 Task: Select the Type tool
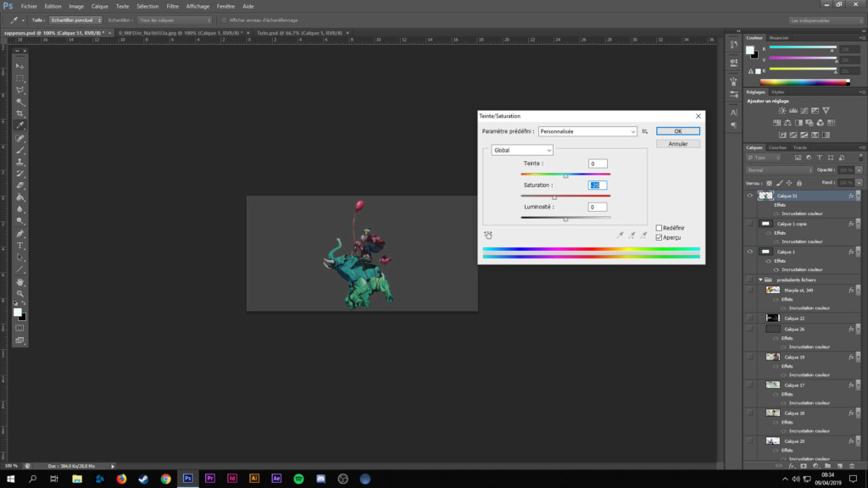coord(20,246)
